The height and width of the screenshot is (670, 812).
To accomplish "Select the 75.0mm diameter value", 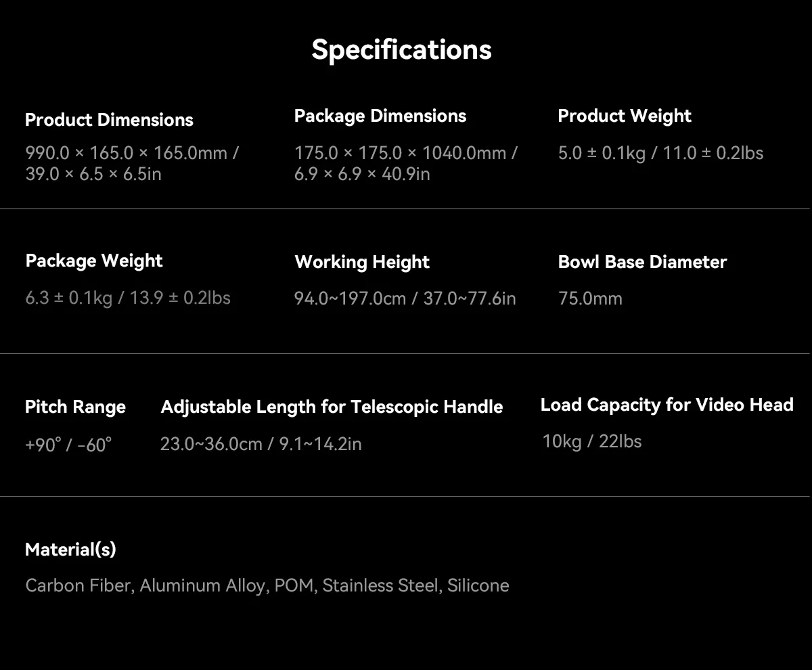I will coord(590,298).
